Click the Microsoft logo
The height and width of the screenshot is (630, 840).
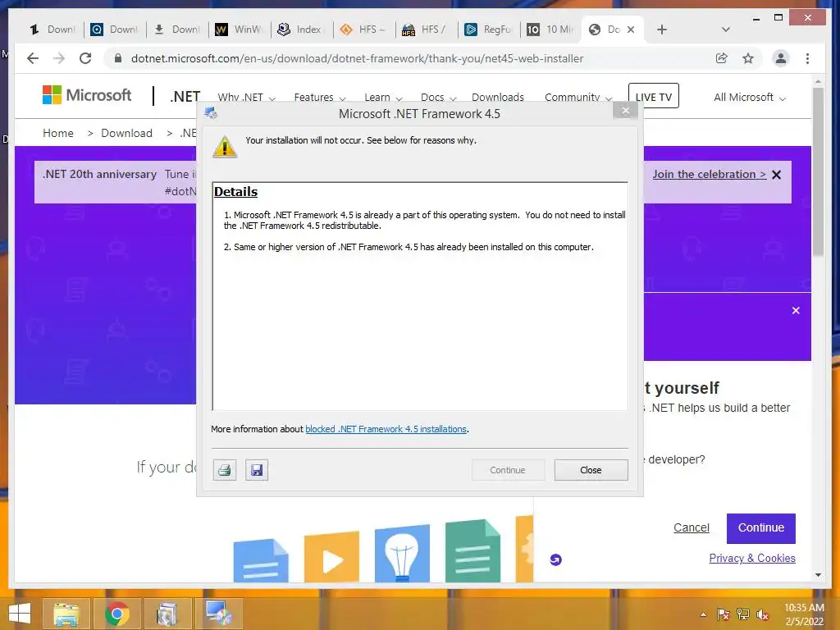point(87,95)
